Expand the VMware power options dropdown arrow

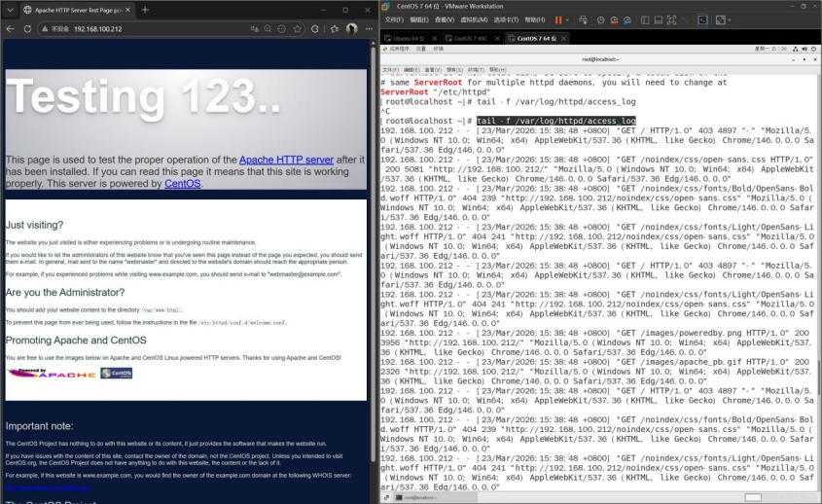[568, 19]
